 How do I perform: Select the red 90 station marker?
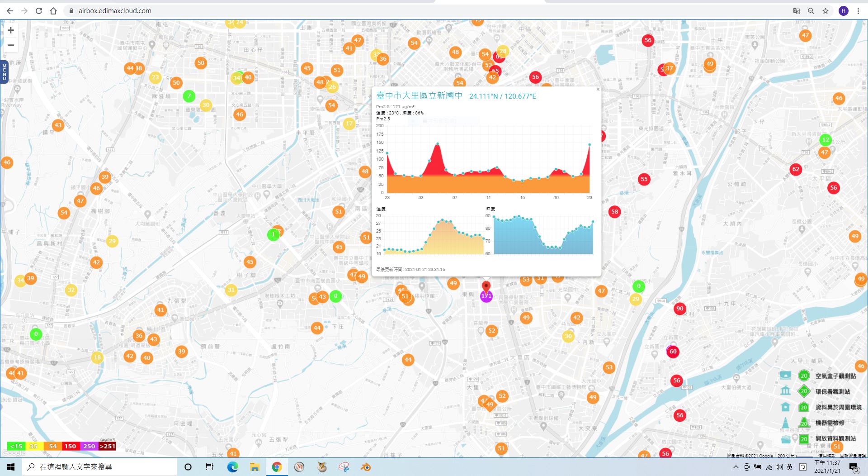pyautogui.click(x=679, y=309)
